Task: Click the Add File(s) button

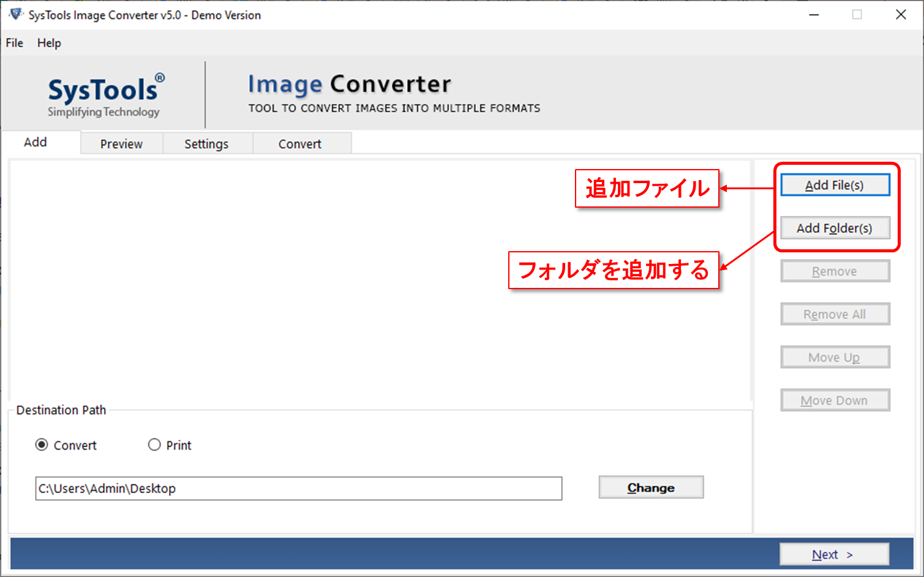Action: click(x=835, y=184)
